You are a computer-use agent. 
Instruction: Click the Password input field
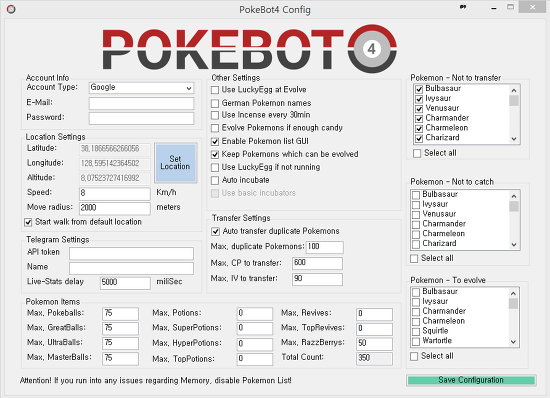tap(141, 118)
